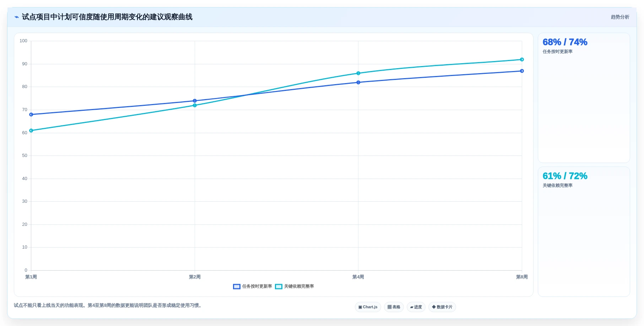
Task: Click the y-axis label 50
Action: [x=25, y=156]
